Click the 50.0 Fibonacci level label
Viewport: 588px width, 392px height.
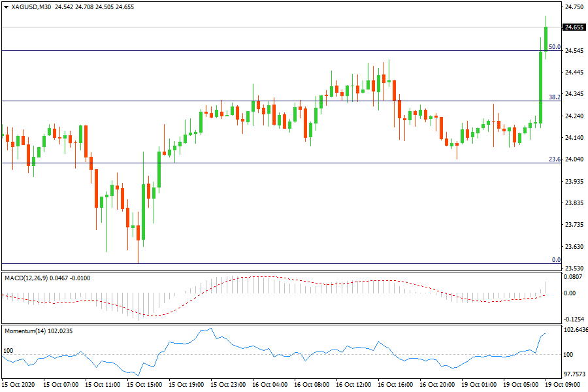click(x=554, y=47)
